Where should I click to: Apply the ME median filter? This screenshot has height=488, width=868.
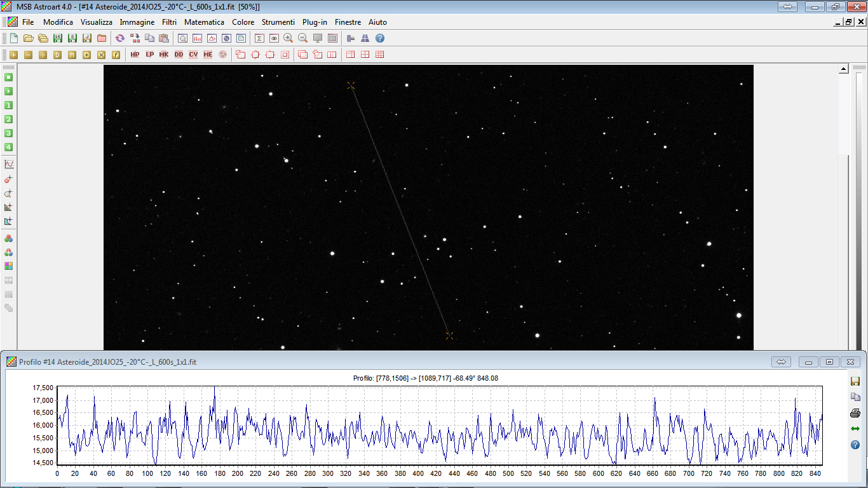coord(208,55)
